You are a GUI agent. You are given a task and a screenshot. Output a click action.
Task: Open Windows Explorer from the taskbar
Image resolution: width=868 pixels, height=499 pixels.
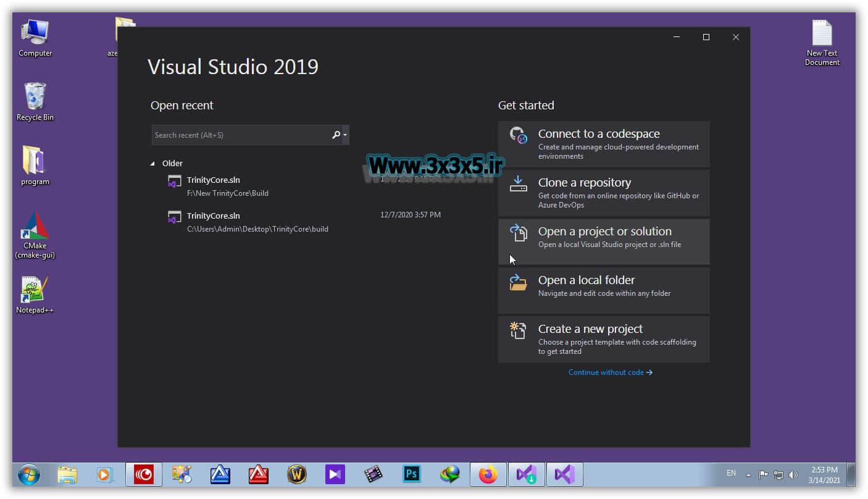pyautogui.click(x=67, y=474)
